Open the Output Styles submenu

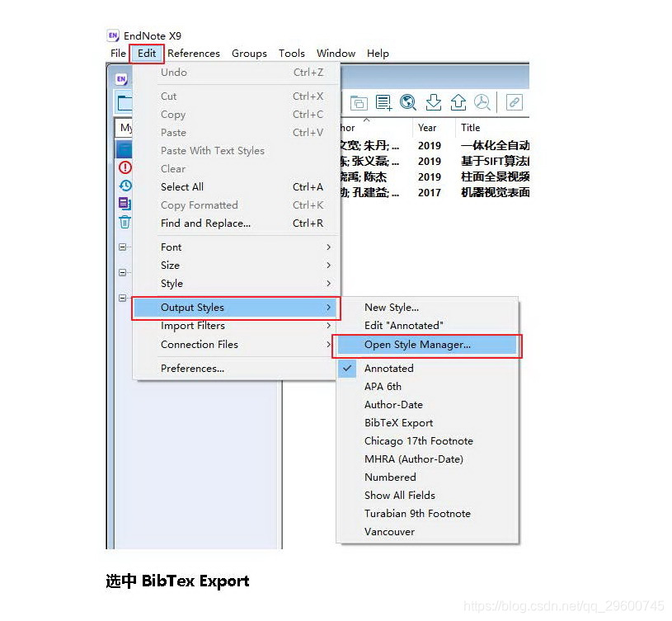pyautogui.click(x=236, y=308)
